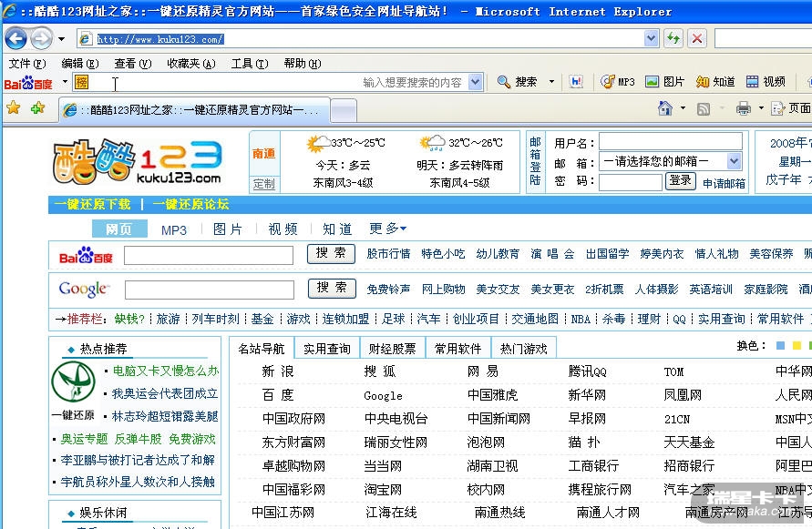Click the Print printer icon
This screenshot has height=529, width=812.
743,108
